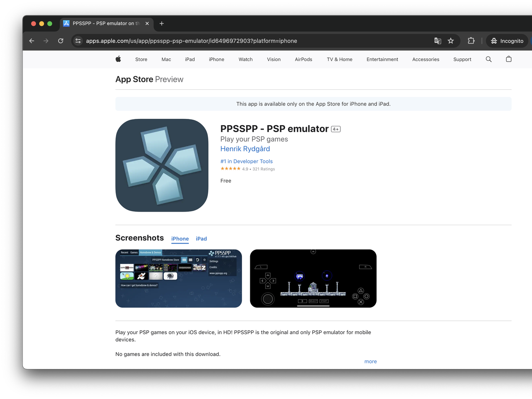Close the PPSSPP tab
The image size is (532, 399).
tap(147, 24)
